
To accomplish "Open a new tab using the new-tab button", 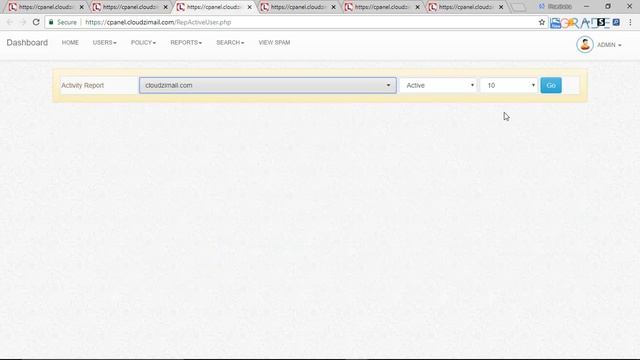I will 518,7.
